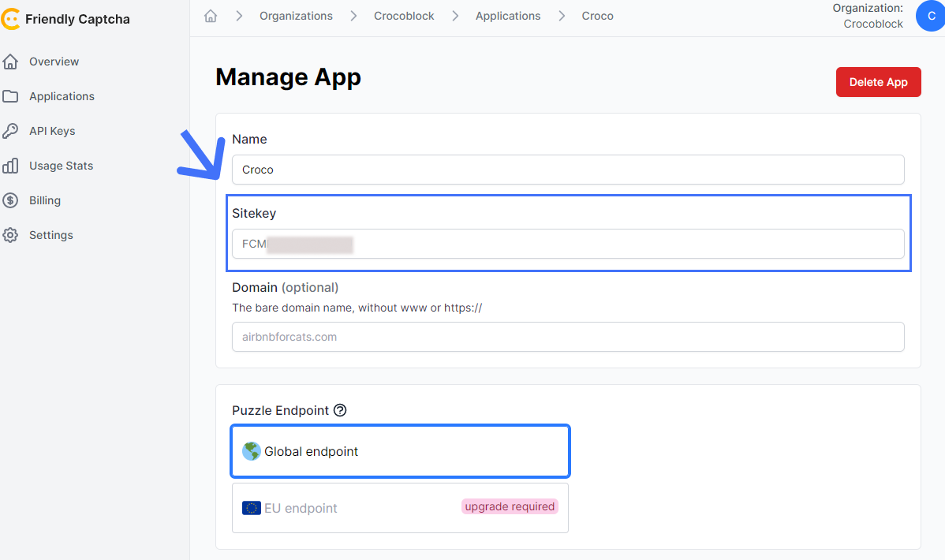Navigate to Applications breadcrumb link
Viewport: 945px width, 560px height.
508,16
